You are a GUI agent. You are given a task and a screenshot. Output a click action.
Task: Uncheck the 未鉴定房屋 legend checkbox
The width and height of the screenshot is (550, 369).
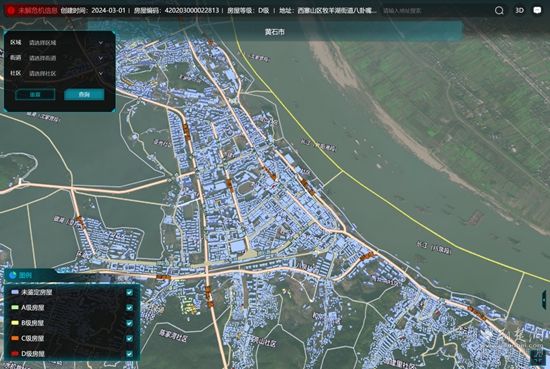pyautogui.click(x=129, y=292)
